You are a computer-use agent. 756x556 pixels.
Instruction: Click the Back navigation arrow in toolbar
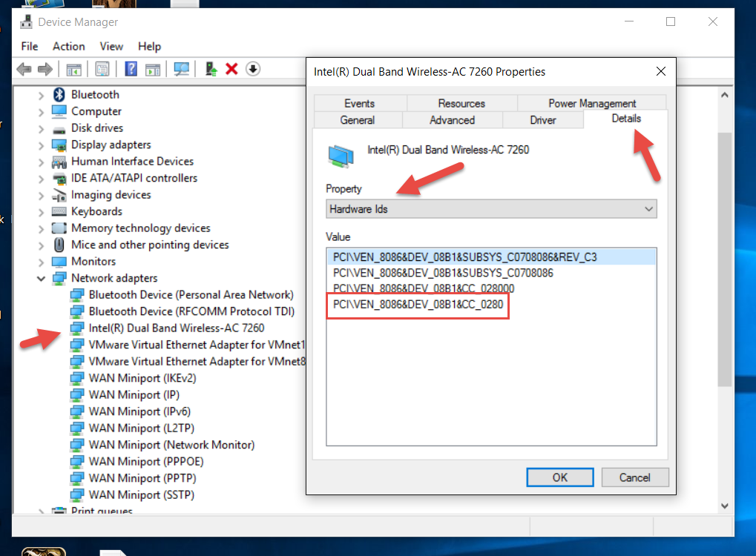[x=24, y=68]
